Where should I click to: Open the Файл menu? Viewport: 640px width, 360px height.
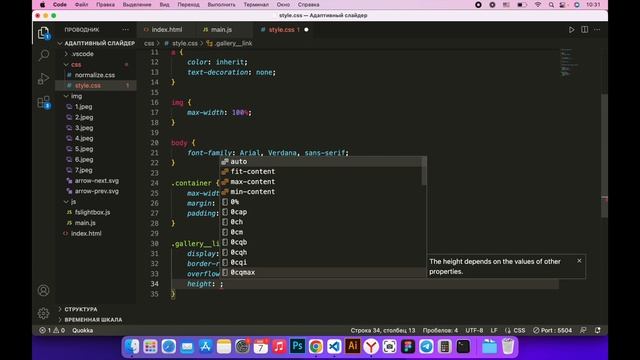point(81,5)
